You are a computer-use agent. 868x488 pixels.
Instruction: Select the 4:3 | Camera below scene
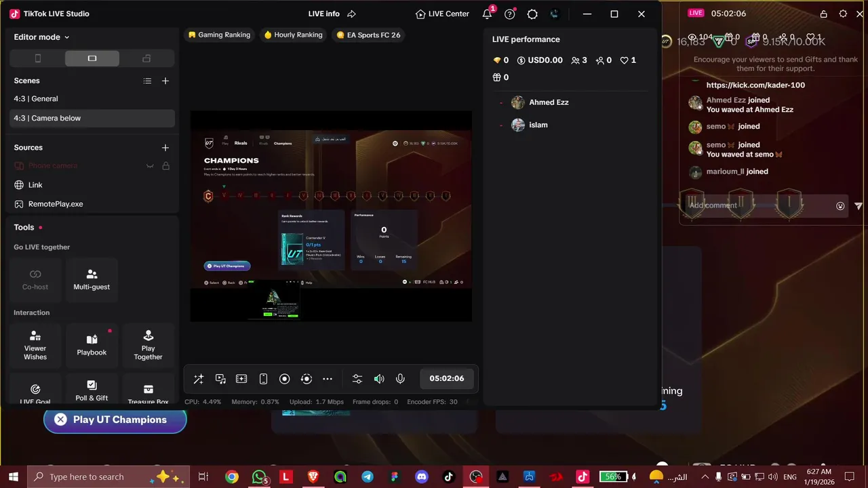click(92, 118)
